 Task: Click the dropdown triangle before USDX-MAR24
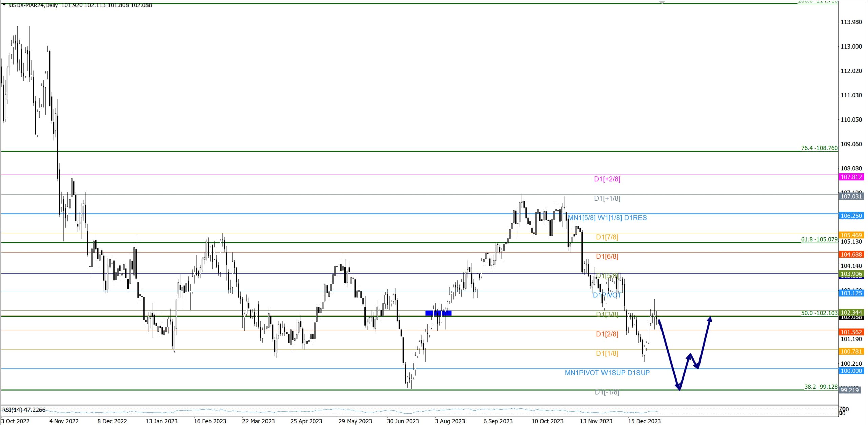(x=4, y=5)
